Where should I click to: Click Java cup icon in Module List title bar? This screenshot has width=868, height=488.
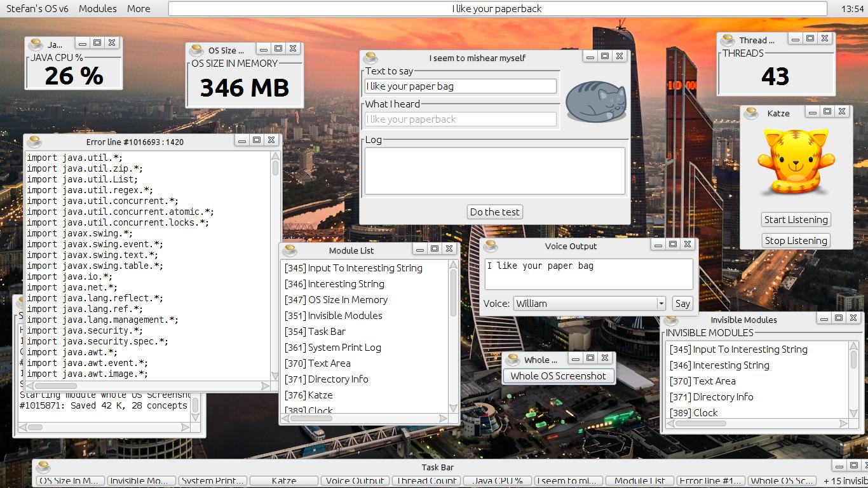(290, 250)
